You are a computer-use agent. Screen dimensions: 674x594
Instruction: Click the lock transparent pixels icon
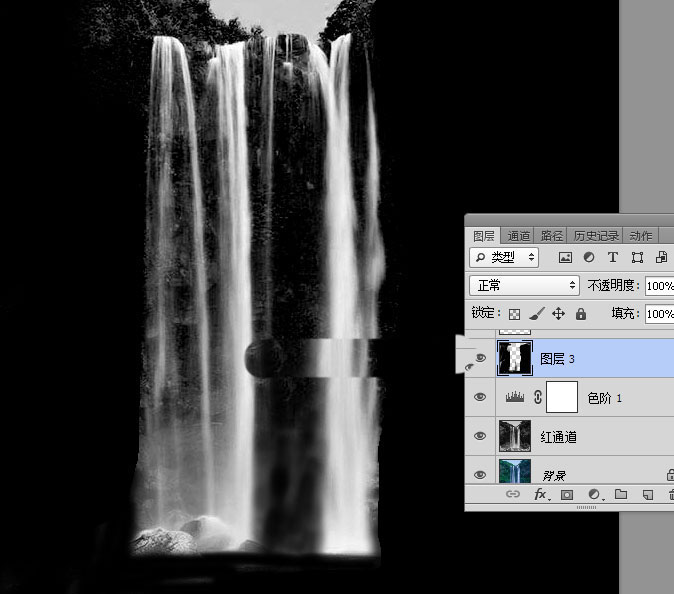click(515, 314)
